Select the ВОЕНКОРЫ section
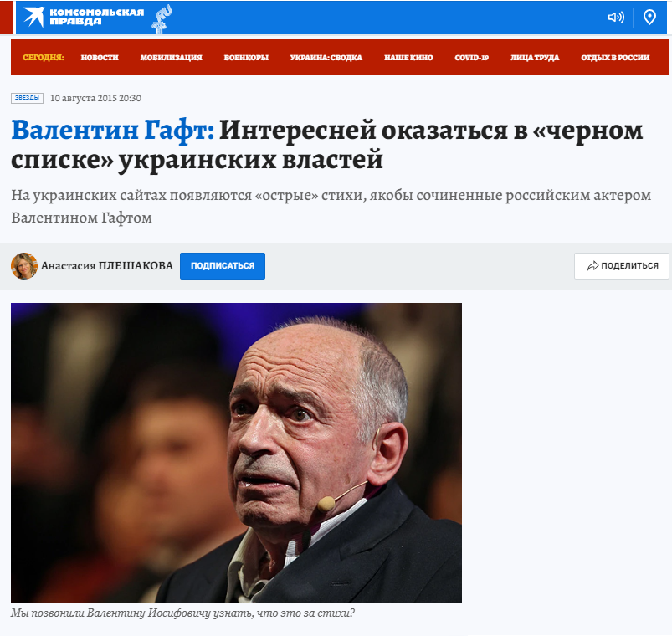The image size is (672, 636). (x=246, y=58)
